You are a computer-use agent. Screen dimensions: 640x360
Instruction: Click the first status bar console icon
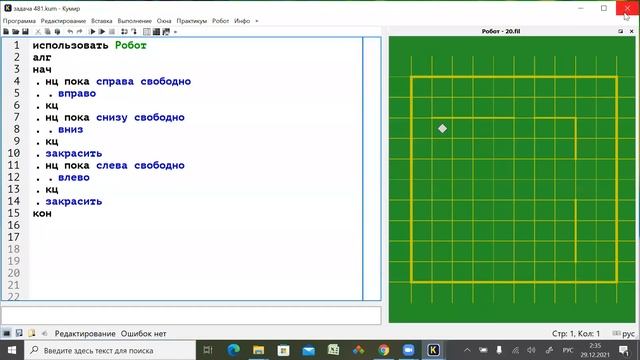coord(7,333)
